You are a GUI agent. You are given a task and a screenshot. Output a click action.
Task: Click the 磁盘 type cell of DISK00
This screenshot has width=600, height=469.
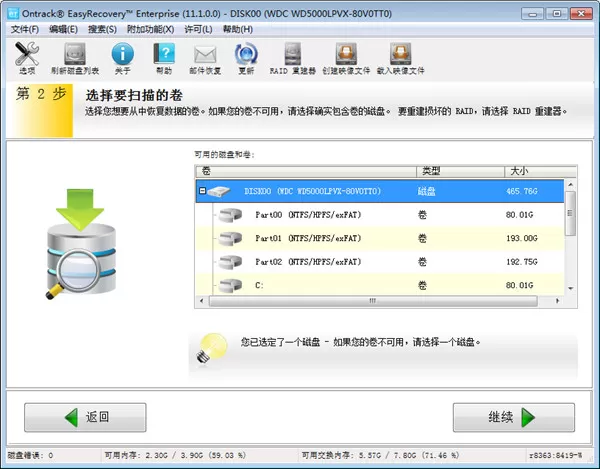coord(426,191)
